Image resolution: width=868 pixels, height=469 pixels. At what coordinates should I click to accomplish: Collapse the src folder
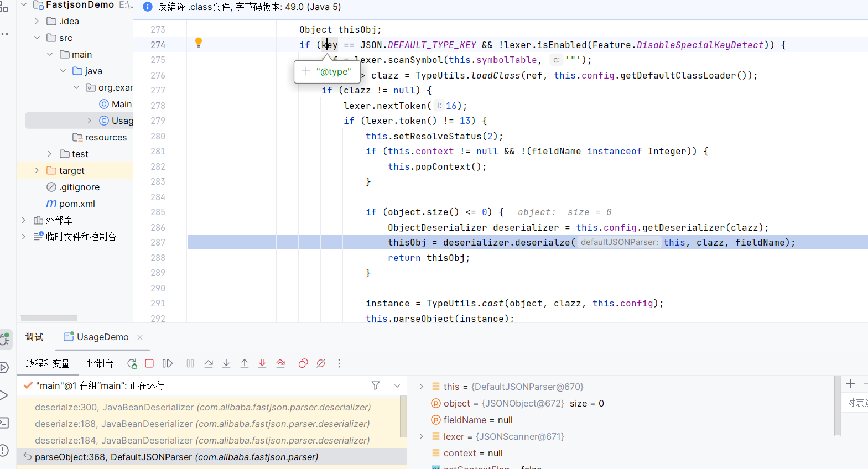click(37, 38)
